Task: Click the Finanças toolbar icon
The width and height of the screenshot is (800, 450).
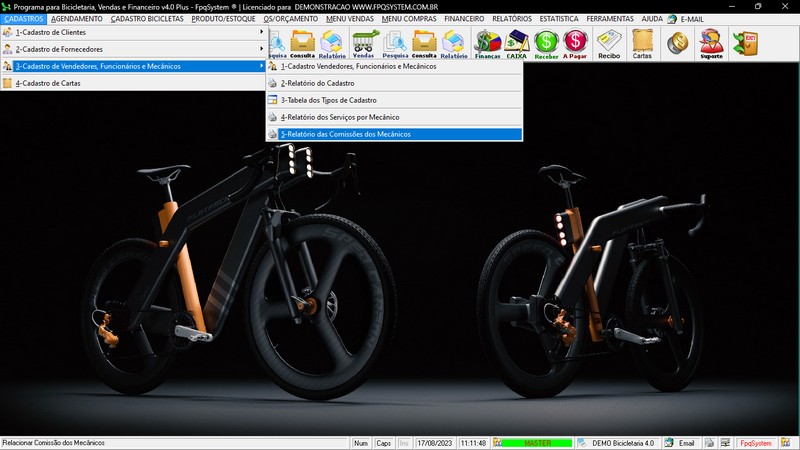Action: coord(487,44)
